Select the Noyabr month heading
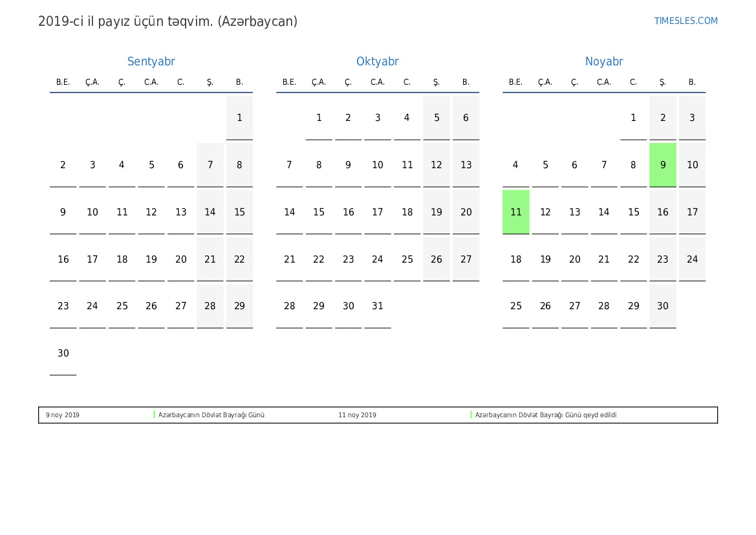 pyautogui.click(x=603, y=61)
